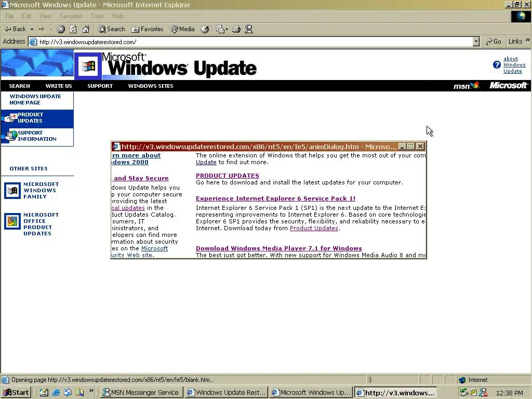Open the Edit menu
The width and height of the screenshot is (532, 399).
click(26, 16)
